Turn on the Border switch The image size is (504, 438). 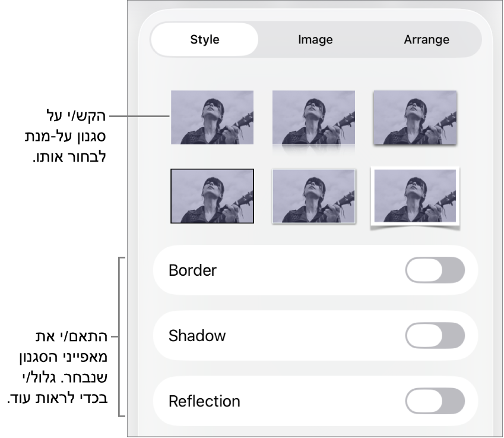click(x=435, y=270)
